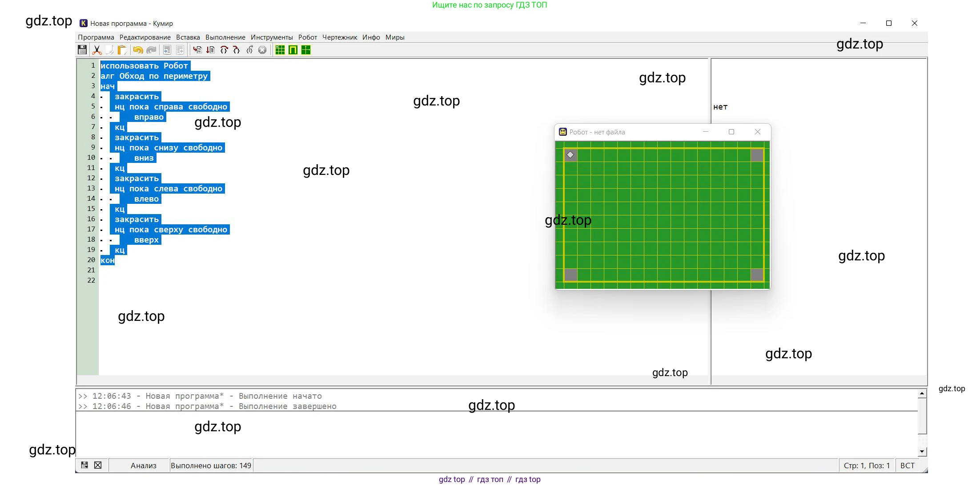
Task: Click the crossed box icon in the status bar
Action: coord(98,465)
